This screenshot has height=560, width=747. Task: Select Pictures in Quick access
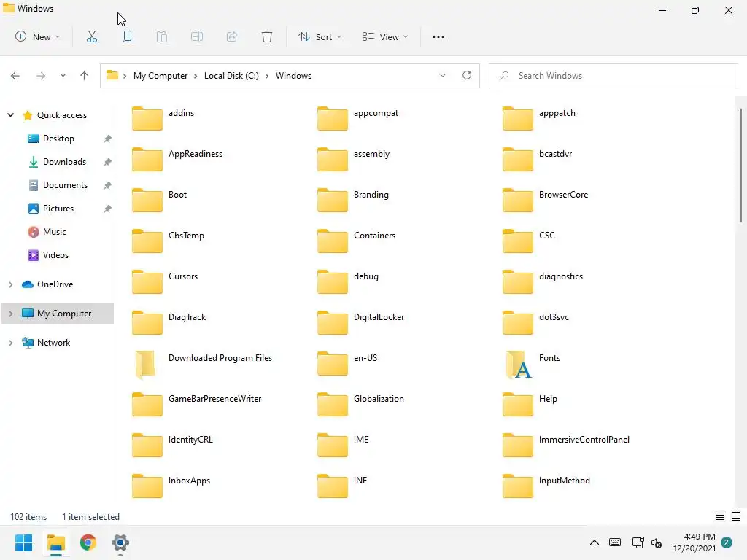coord(58,209)
